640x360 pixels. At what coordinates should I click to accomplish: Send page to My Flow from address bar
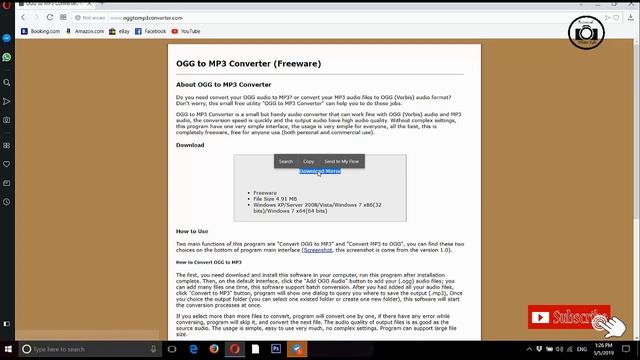(607, 18)
